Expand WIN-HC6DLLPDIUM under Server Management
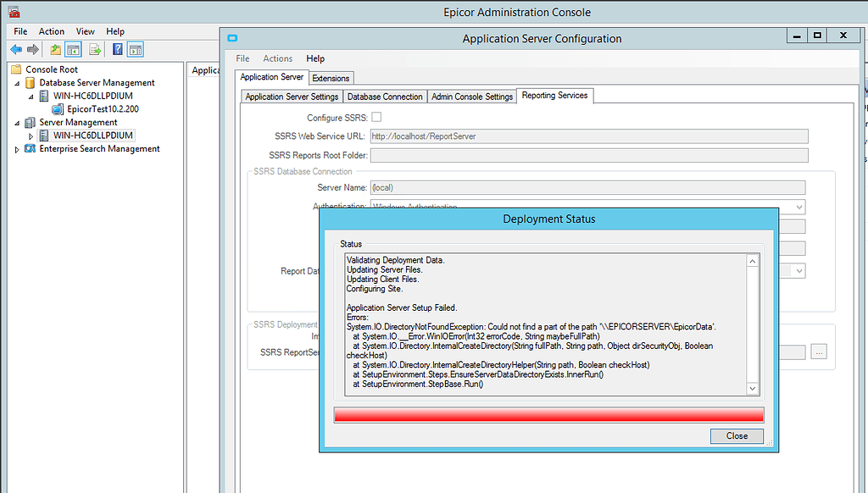This screenshot has width=868, height=493. point(31,136)
